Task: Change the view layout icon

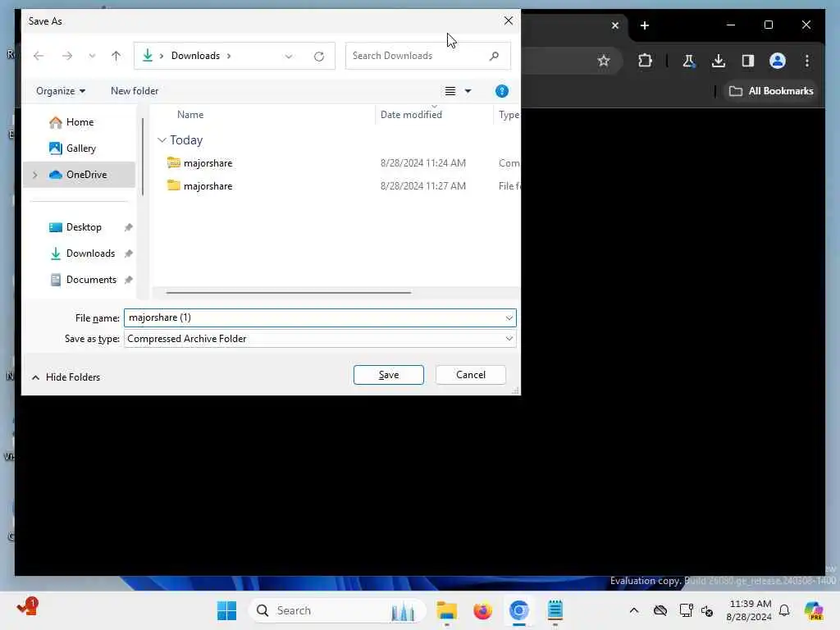Action: pyautogui.click(x=450, y=91)
